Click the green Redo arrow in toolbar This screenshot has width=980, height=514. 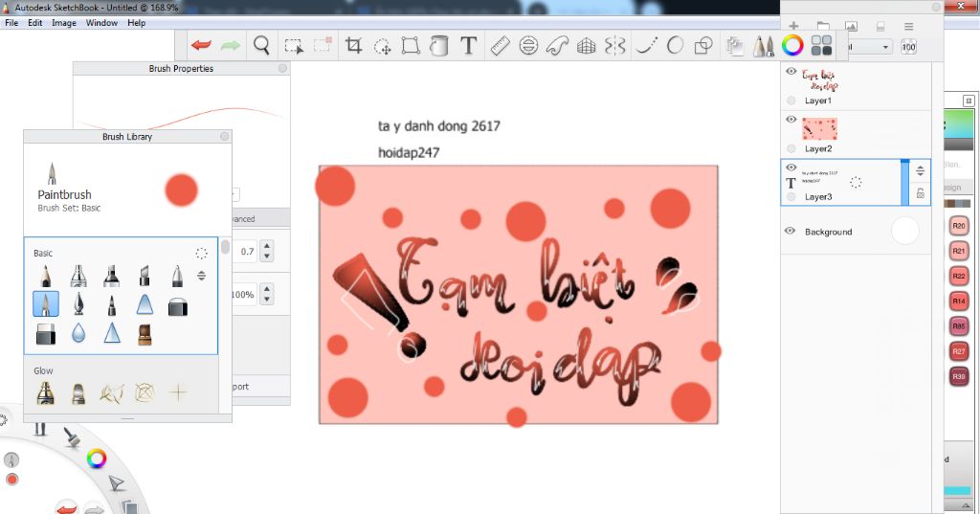point(230,46)
